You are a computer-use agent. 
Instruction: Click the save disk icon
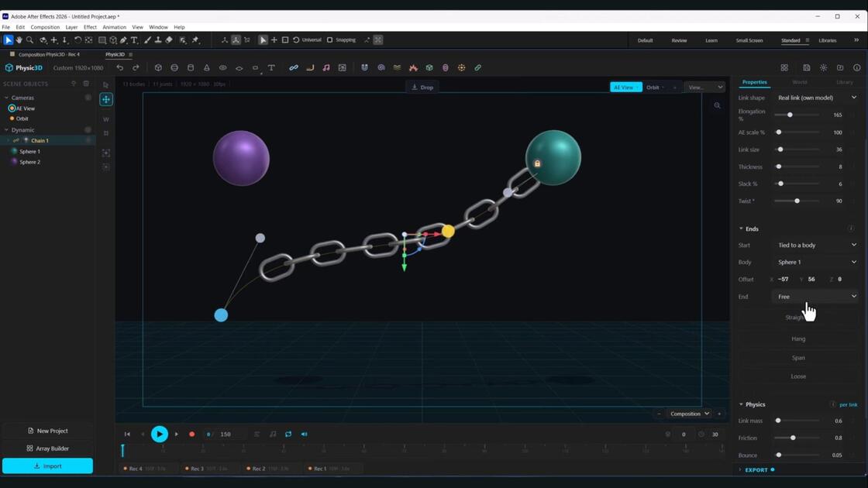tap(807, 67)
